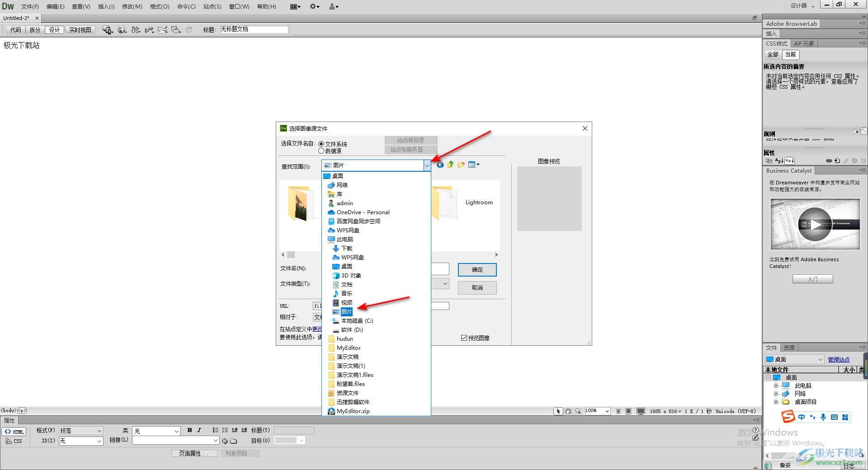868x470 pixels.
Task: Switch to the AP 元素 tab
Action: [x=804, y=43]
